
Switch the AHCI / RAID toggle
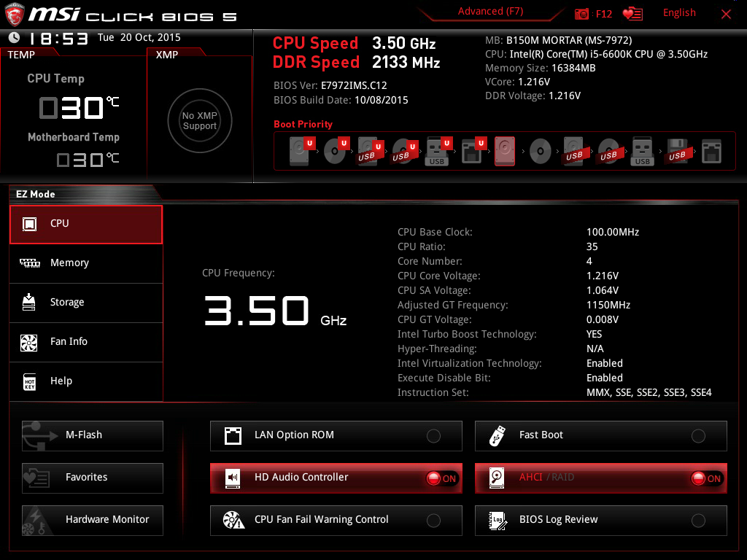pos(706,478)
